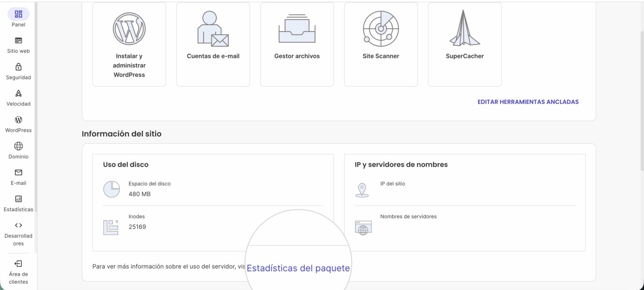The height and width of the screenshot is (290, 644).
Task: Click the Nombres de servidores label
Action: tap(408, 216)
